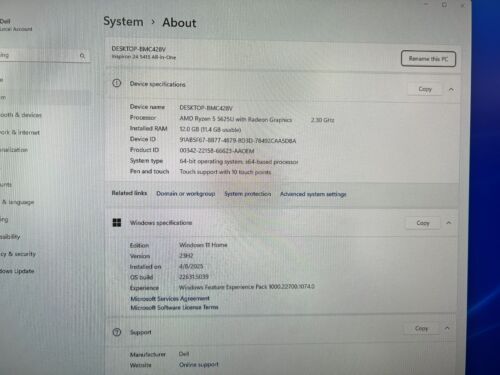
Task: Copy the Windows specifications
Action: pyautogui.click(x=423, y=223)
